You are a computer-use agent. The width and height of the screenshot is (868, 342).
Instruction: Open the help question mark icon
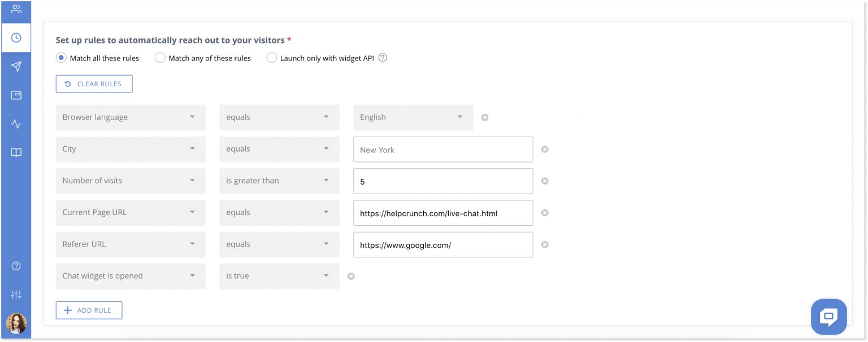(16, 266)
